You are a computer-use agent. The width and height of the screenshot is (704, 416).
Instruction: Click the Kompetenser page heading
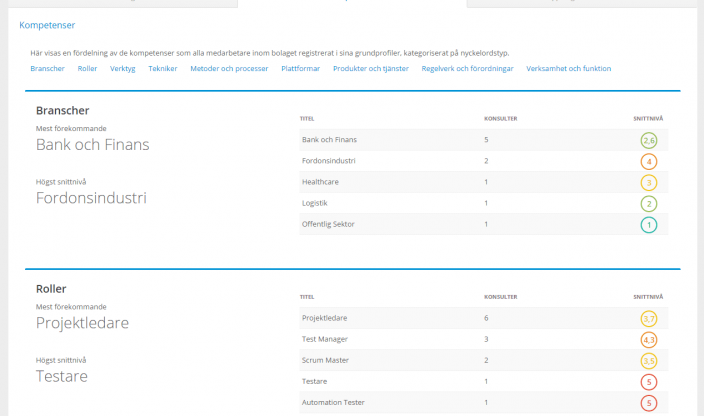47,24
